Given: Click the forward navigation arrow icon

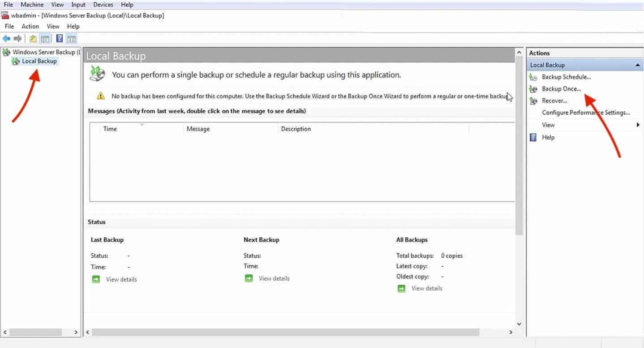Looking at the screenshot, I should [x=17, y=38].
